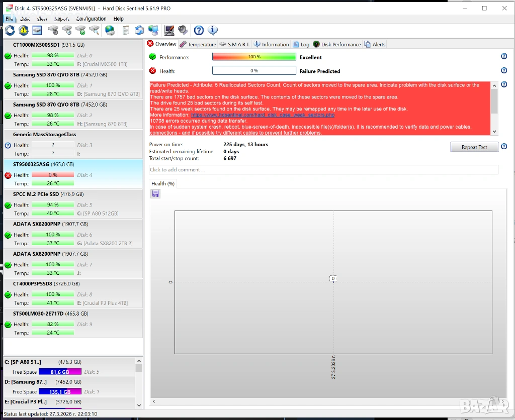
Task: Open the hdsentinel.com weak sectors link
Action: (263, 115)
